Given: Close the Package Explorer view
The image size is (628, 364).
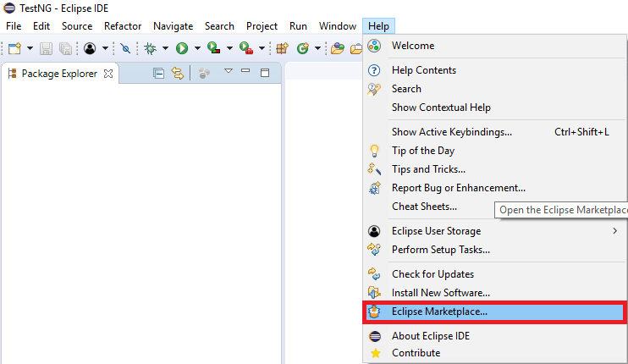Looking at the screenshot, I should pyautogui.click(x=108, y=74).
